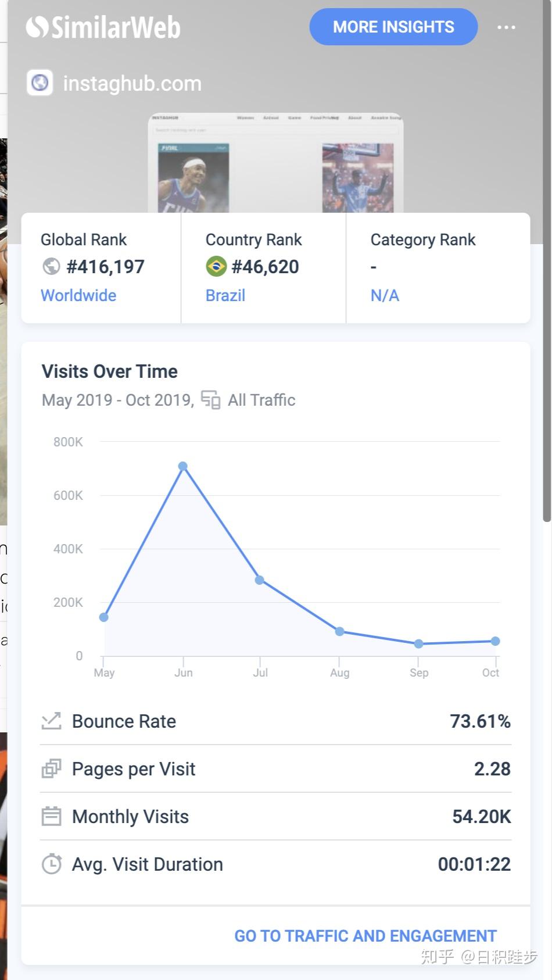This screenshot has width=552, height=980.
Task: Click the Monthly Visits label
Action: pos(131,817)
